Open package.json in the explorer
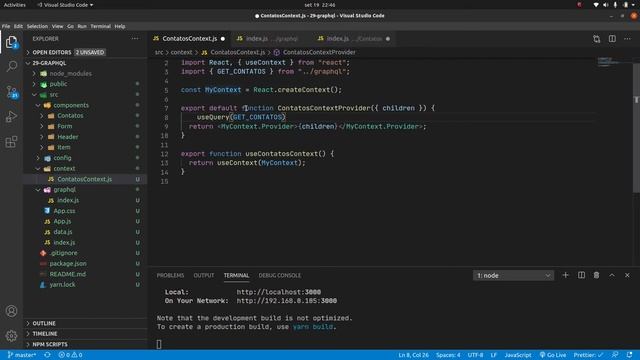Viewport: 640px width, 360px height. coord(86,263)
